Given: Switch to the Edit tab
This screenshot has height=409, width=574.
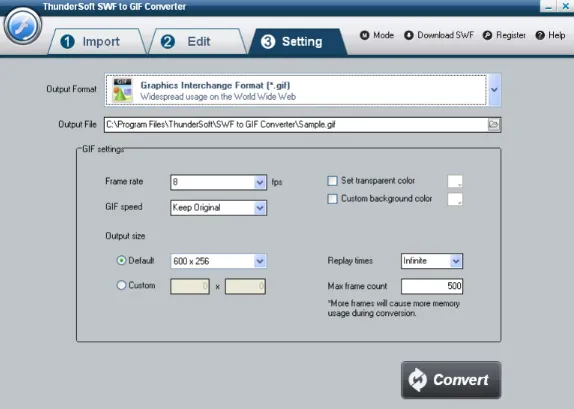Looking at the screenshot, I should click(198, 42).
